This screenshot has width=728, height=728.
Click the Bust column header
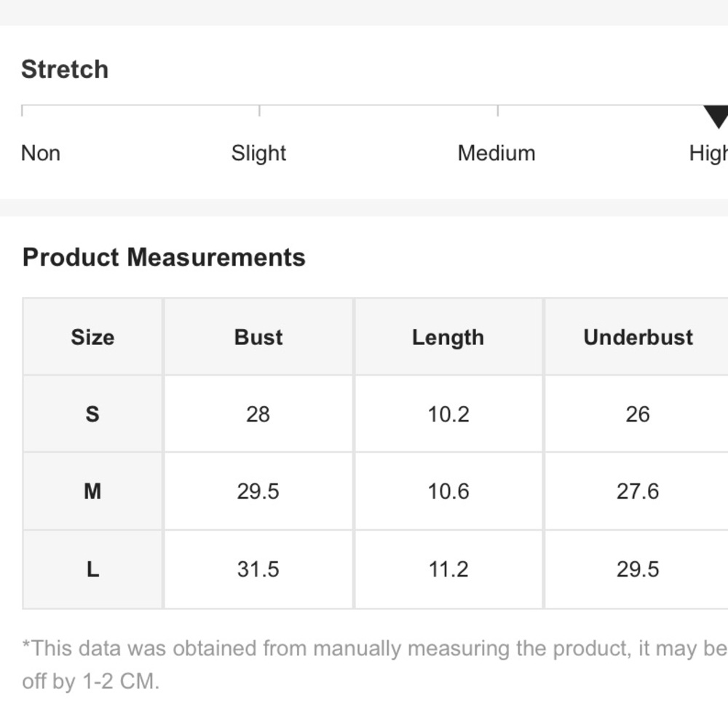point(258,337)
